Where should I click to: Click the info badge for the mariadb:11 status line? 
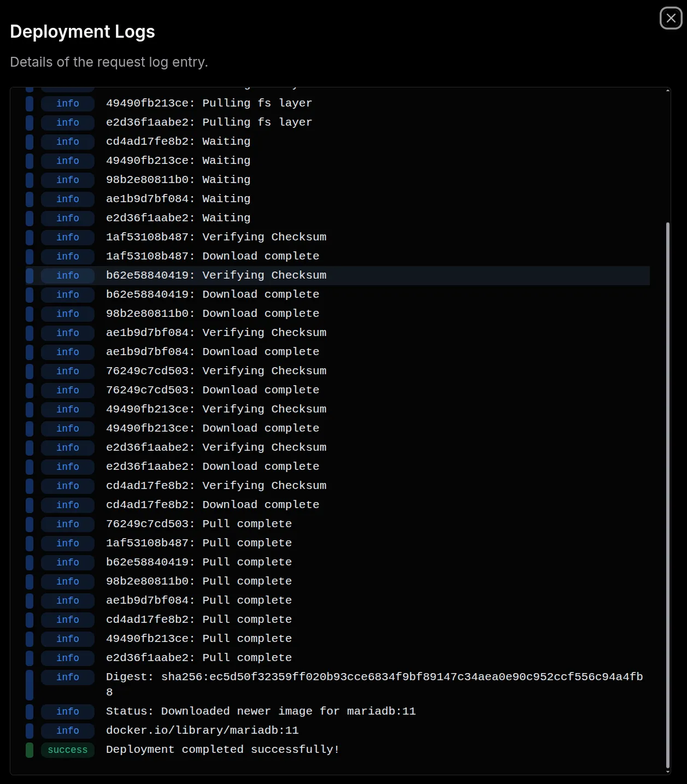point(67,711)
